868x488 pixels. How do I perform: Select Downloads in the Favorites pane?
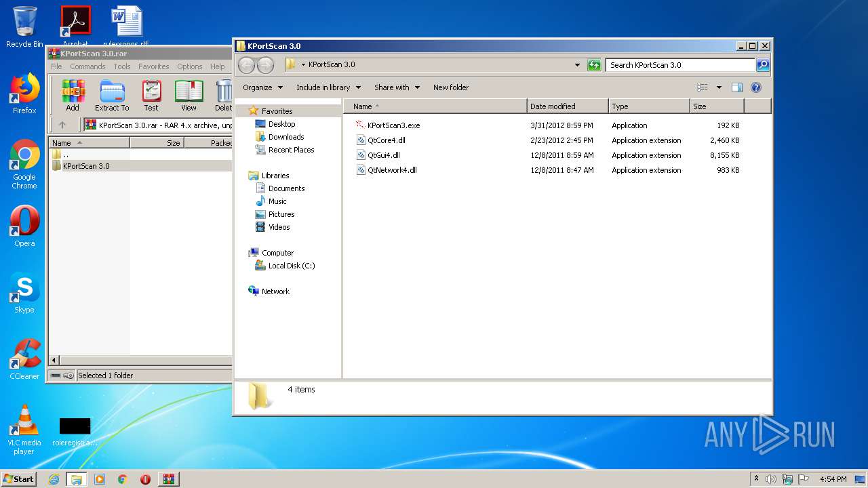(286, 137)
